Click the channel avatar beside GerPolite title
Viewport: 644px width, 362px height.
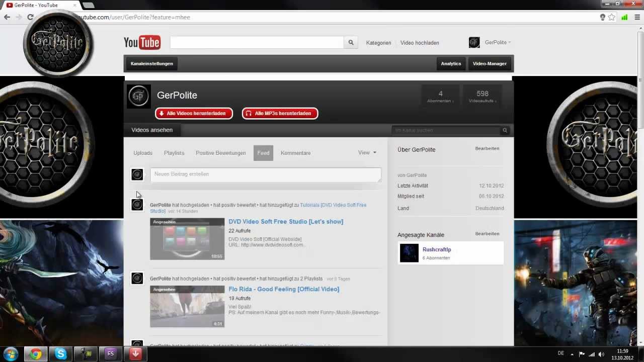click(x=139, y=96)
